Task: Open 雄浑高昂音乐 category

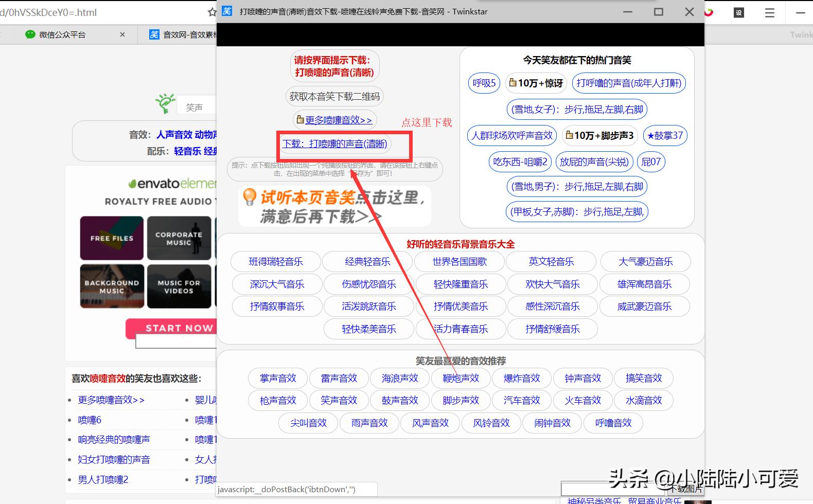Action: click(645, 284)
